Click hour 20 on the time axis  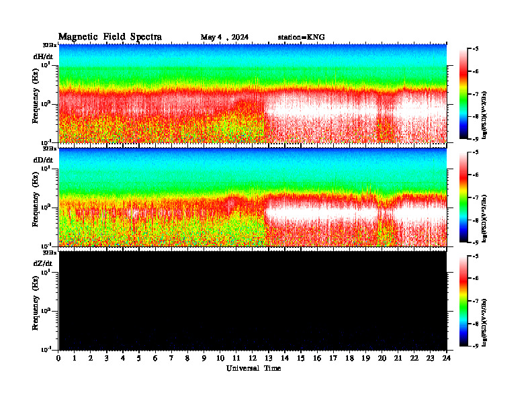click(382, 359)
